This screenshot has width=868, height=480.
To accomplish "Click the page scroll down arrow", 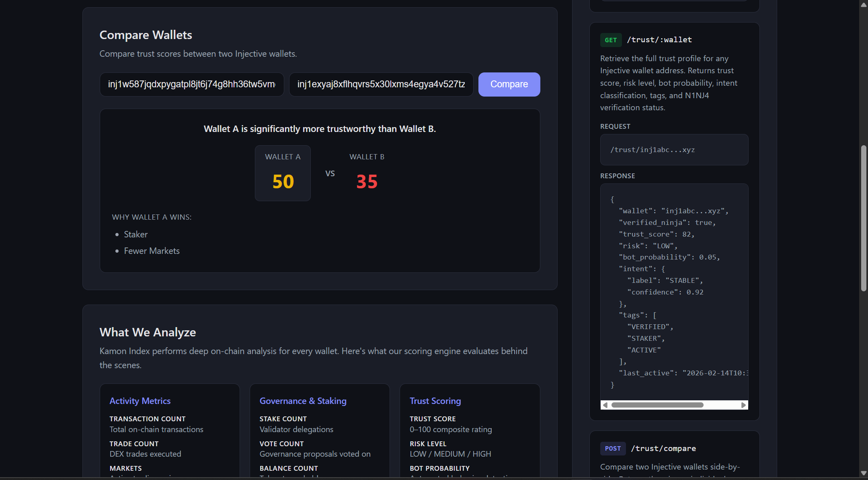I will [863, 473].
